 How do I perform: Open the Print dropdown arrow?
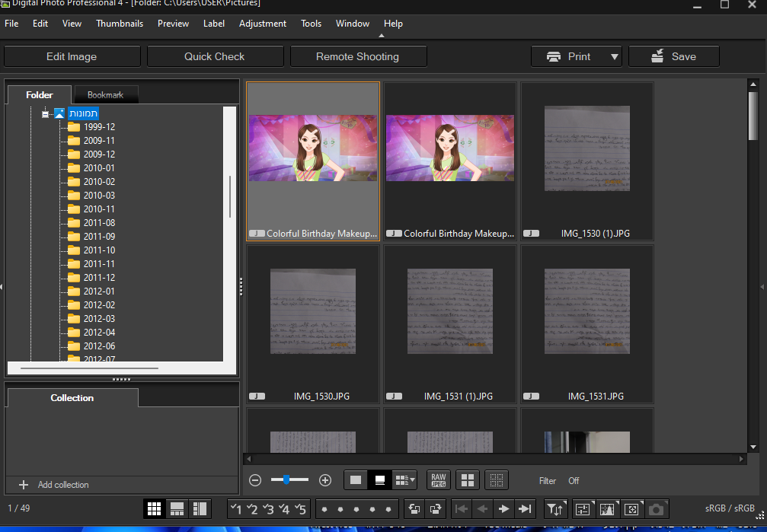coord(615,57)
